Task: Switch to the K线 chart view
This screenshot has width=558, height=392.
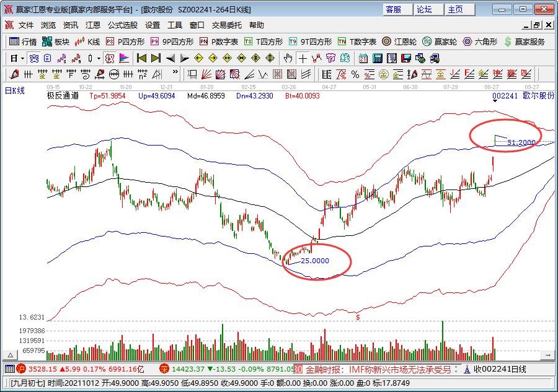Action: (87, 41)
